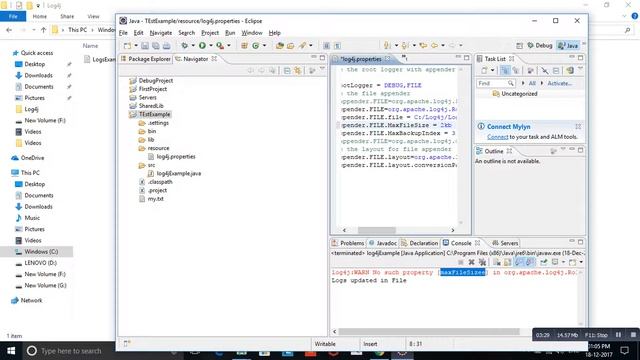
Task: Click the Connect link in Mylyn panel
Action: (x=498, y=137)
